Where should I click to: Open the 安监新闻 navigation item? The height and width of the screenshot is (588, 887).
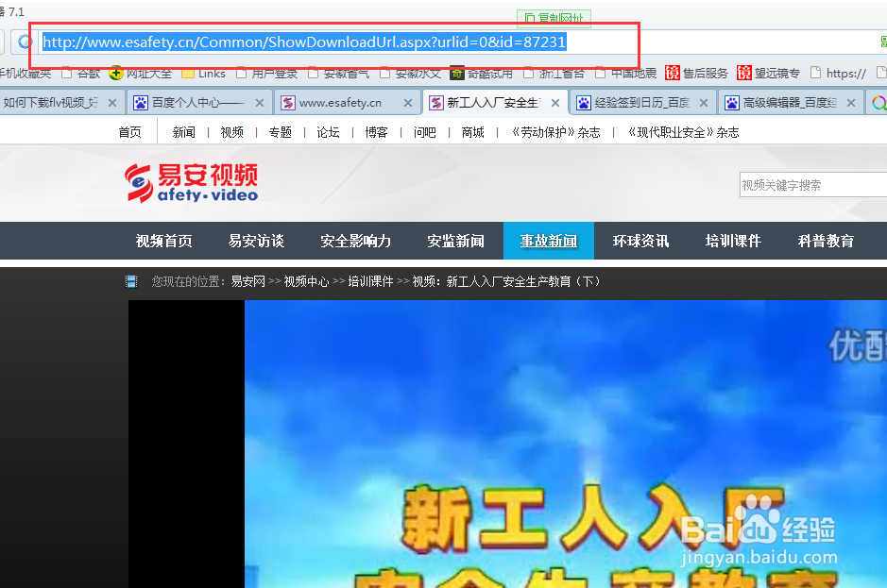456,241
